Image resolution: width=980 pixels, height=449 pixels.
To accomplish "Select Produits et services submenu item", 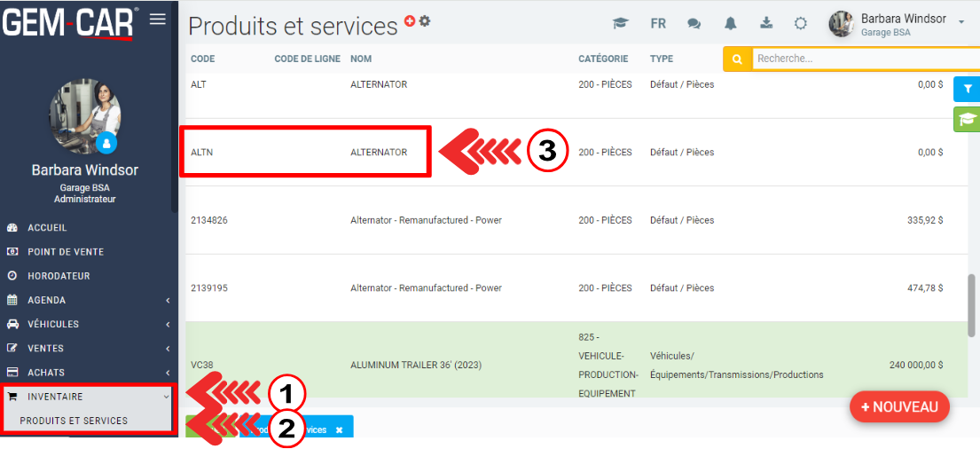I will point(74,421).
